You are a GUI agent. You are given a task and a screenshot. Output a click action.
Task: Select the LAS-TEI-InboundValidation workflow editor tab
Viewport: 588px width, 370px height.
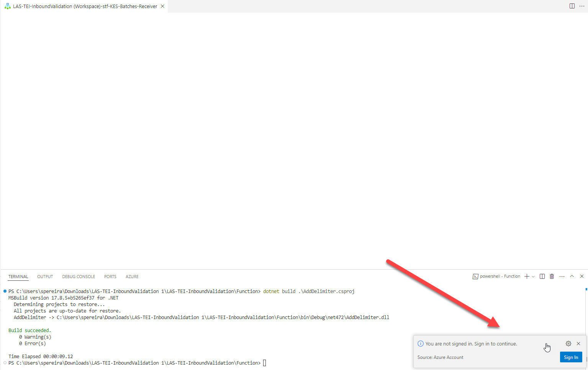coord(85,6)
